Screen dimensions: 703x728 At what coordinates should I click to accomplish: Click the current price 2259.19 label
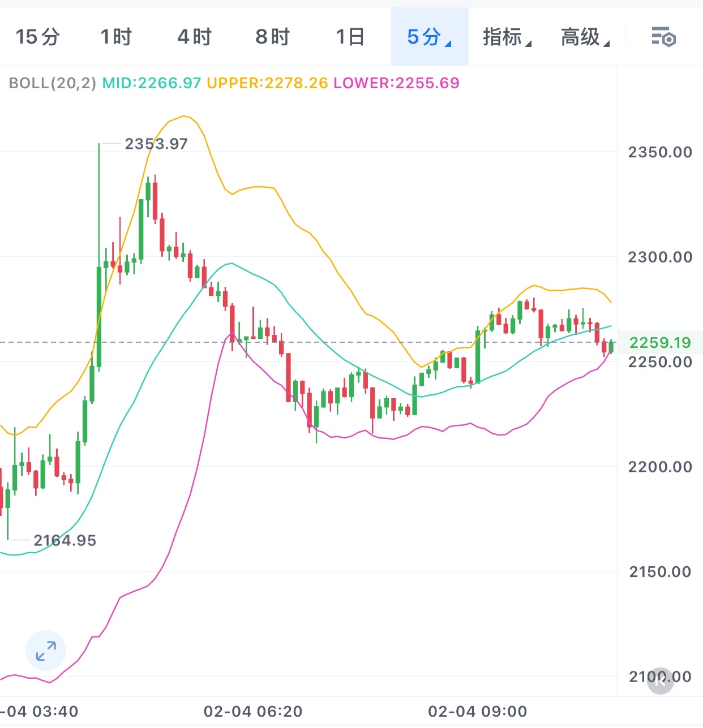click(659, 342)
